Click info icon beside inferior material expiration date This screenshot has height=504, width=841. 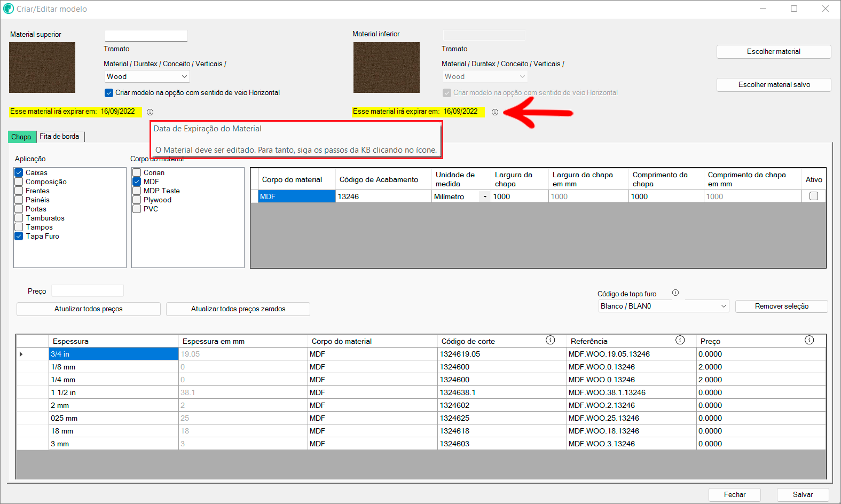495,112
